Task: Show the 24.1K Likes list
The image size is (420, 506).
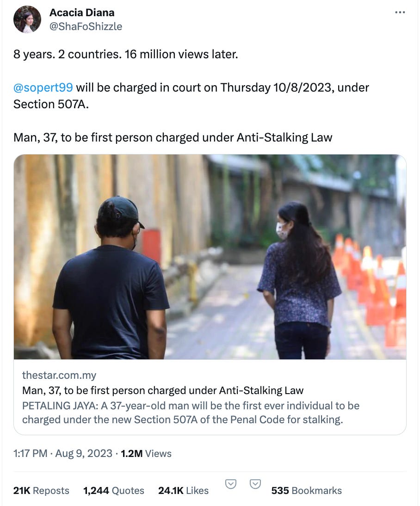Action: coord(183,491)
